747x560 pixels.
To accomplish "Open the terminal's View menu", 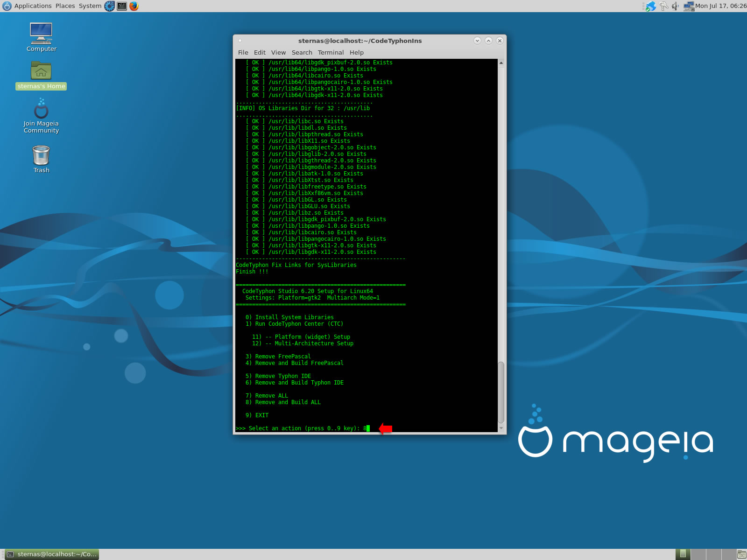I will pos(278,53).
